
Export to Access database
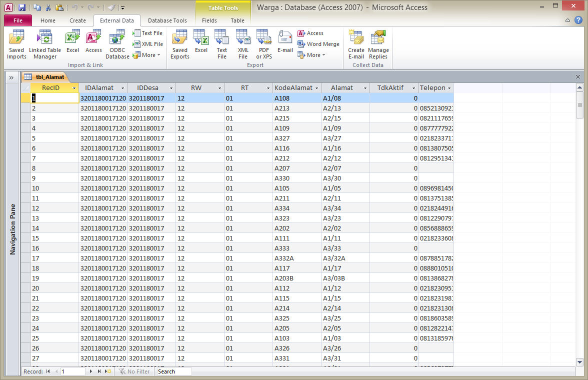tap(310, 33)
